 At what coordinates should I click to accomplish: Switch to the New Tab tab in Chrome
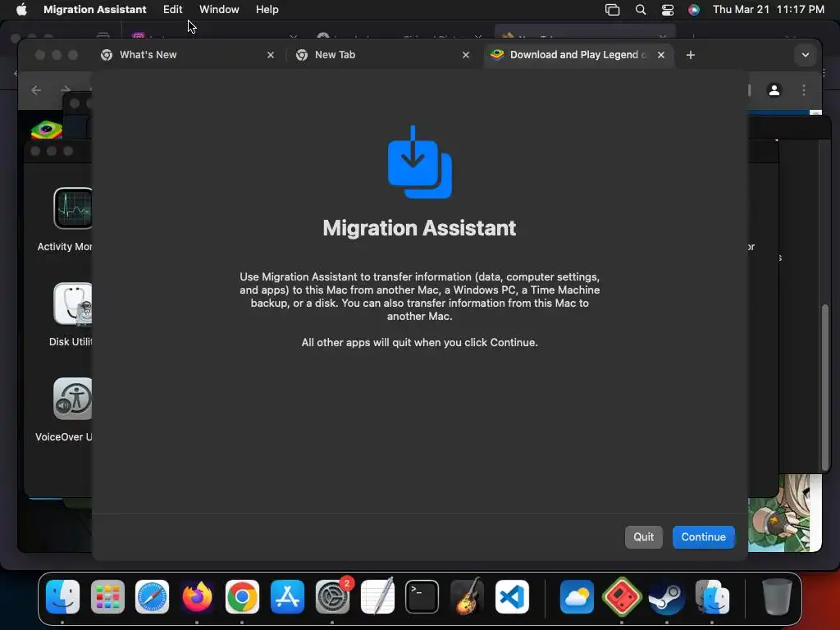click(x=383, y=55)
